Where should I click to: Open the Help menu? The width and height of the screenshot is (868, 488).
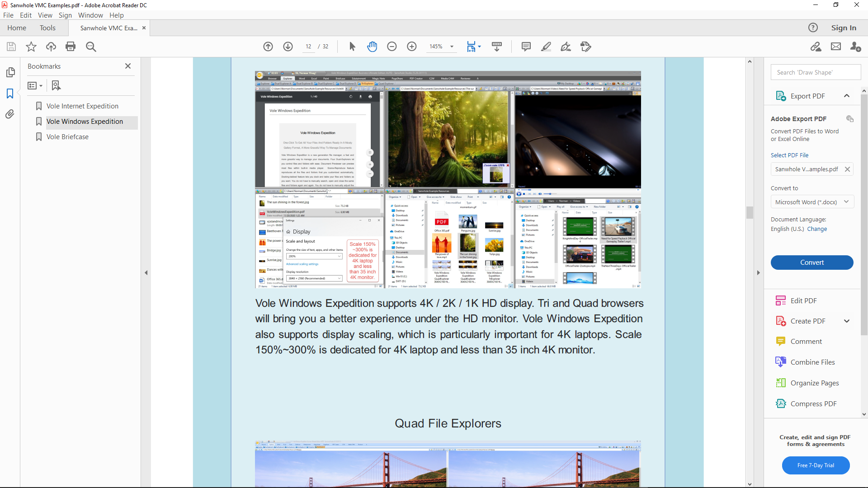pyautogui.click(x=117, y=15)
